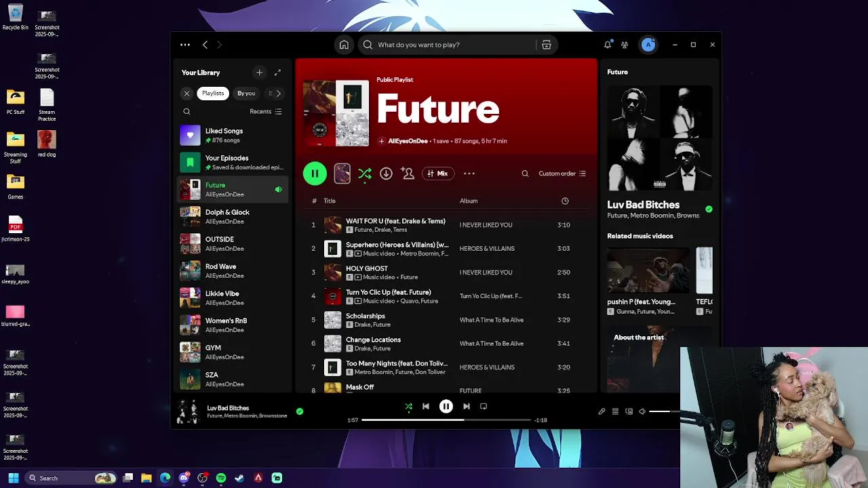The width and height of the screenshot is (868, 488).
Task: Toggle shuffle in the playlist action bar
Action: pyautogui.click(x=365, y=174)
